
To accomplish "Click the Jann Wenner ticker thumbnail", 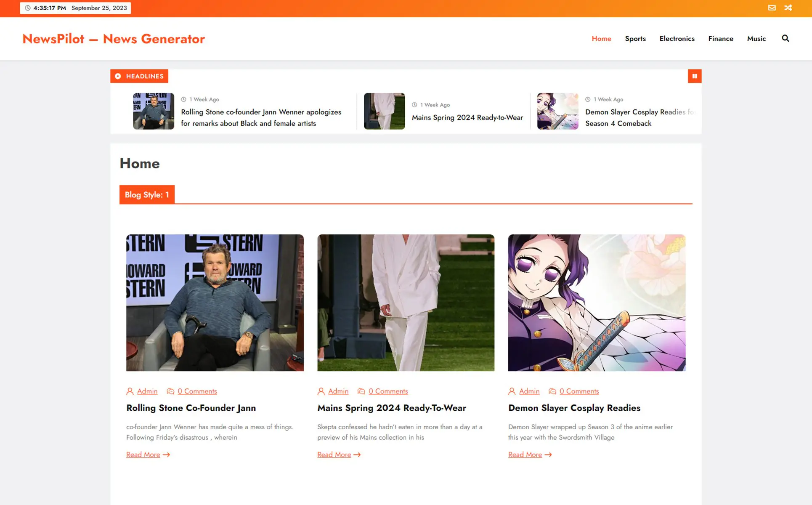I will pos(154,111).
